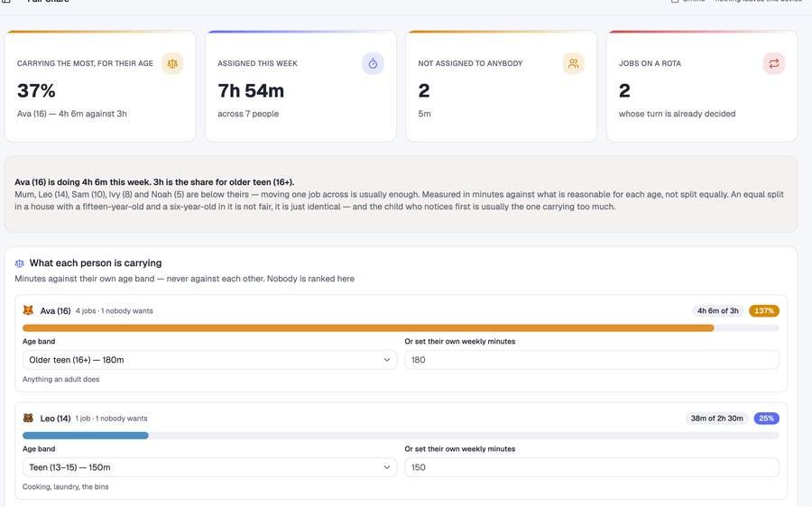Click '1 job · 1 nobody wants' on Leo's row
Image resolution: width=812 pixels, height=507 pixels.
pos(111,419)
